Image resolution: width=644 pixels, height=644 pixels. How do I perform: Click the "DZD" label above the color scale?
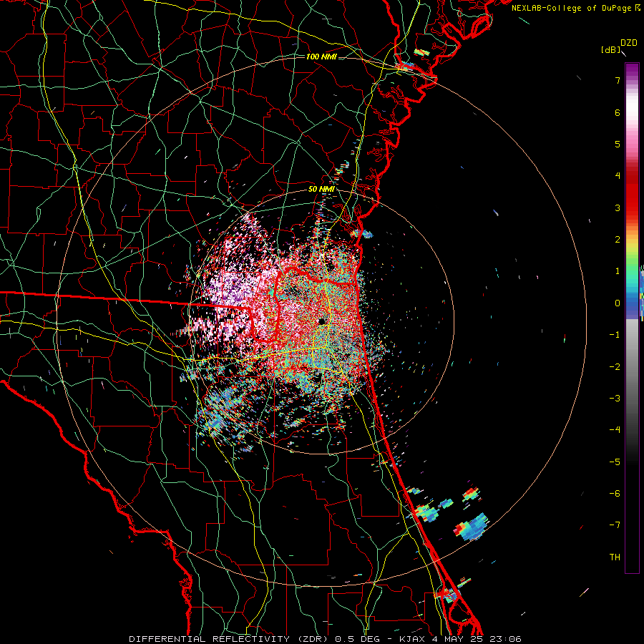tap(628, 43)
